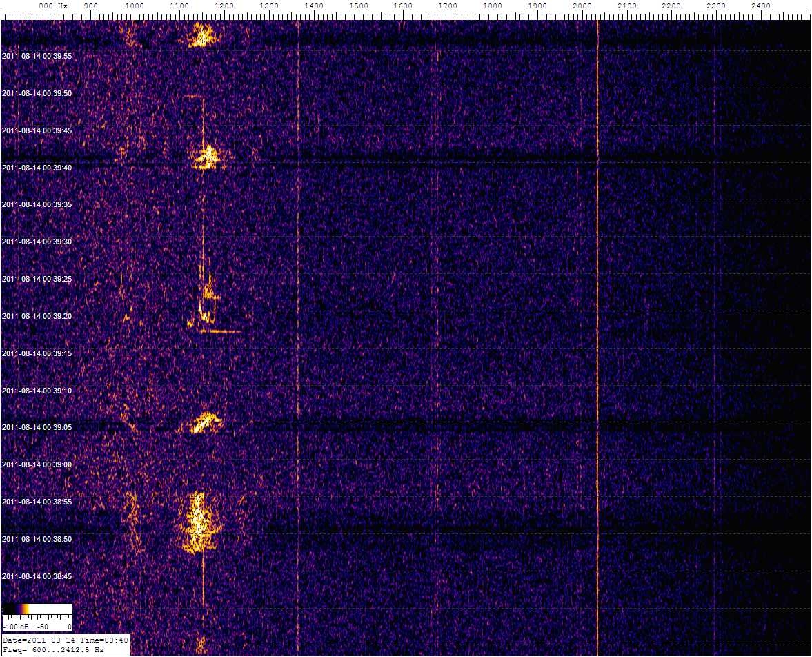
Task: Click the Date=2011-08-14 Time=00:40 info text
Action: 66,640
